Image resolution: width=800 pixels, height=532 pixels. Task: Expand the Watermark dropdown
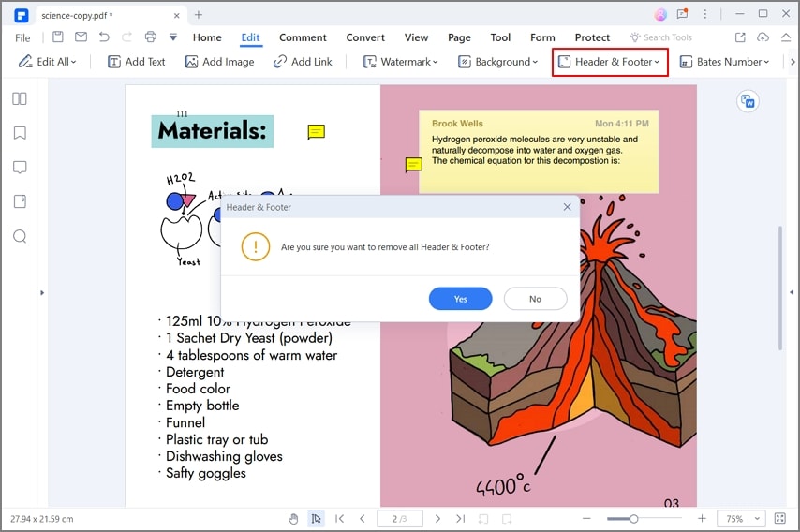(x=401, y=62)
